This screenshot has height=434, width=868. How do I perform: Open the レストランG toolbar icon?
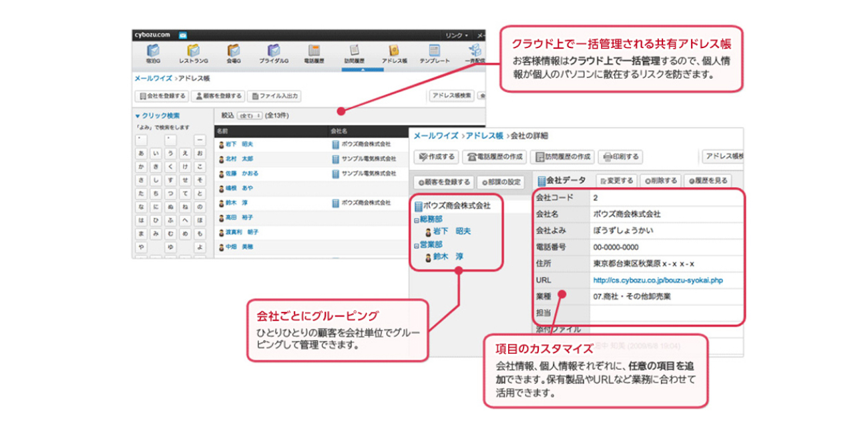[x=195, y=55]
